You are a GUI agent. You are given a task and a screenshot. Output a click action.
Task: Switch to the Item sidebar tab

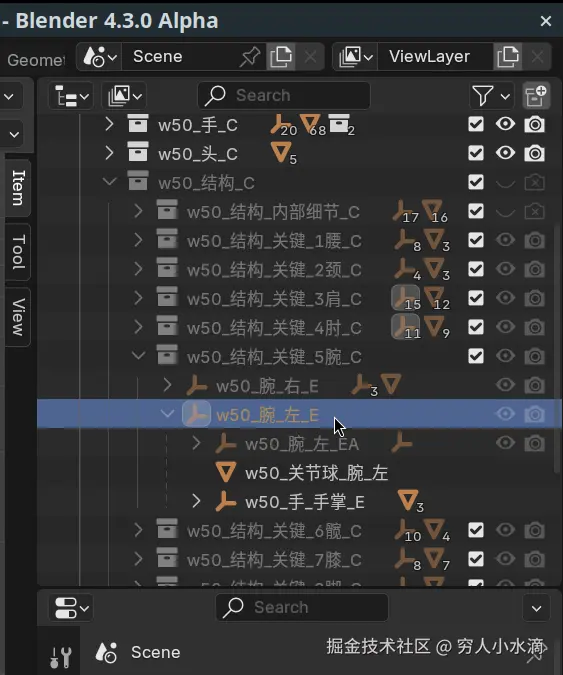pos(18,188)
